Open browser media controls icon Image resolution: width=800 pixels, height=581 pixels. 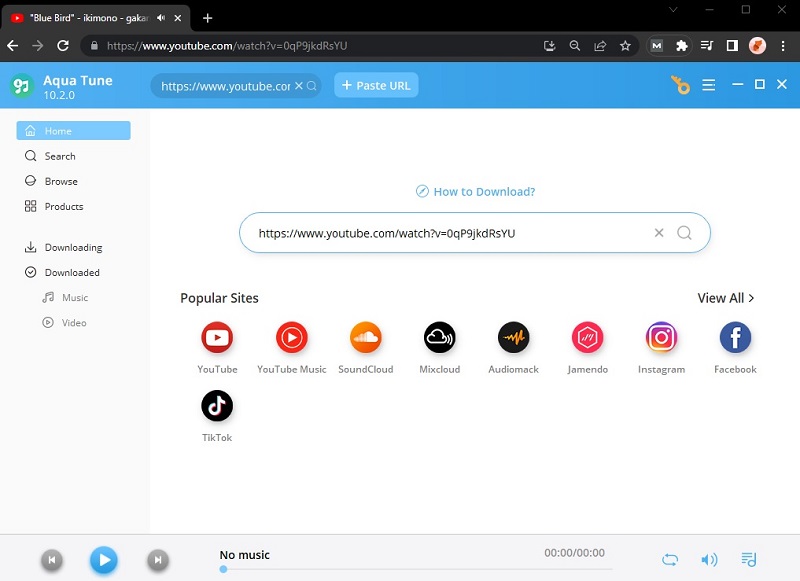click(x=707, y=46)
